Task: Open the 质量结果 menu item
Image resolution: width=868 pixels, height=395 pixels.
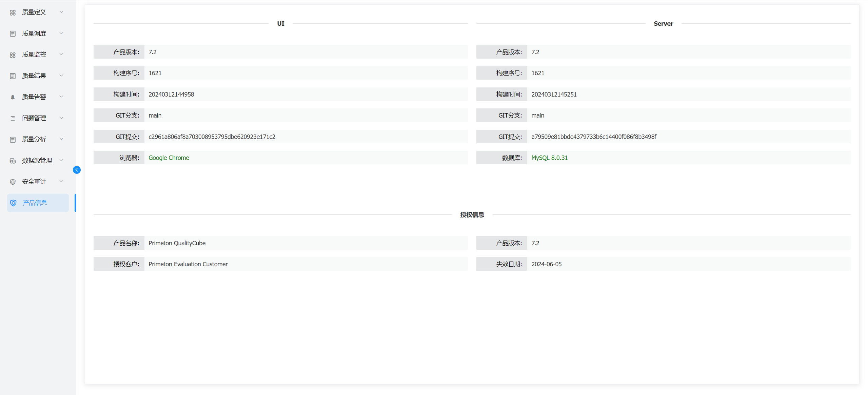Action: [34, 76]
